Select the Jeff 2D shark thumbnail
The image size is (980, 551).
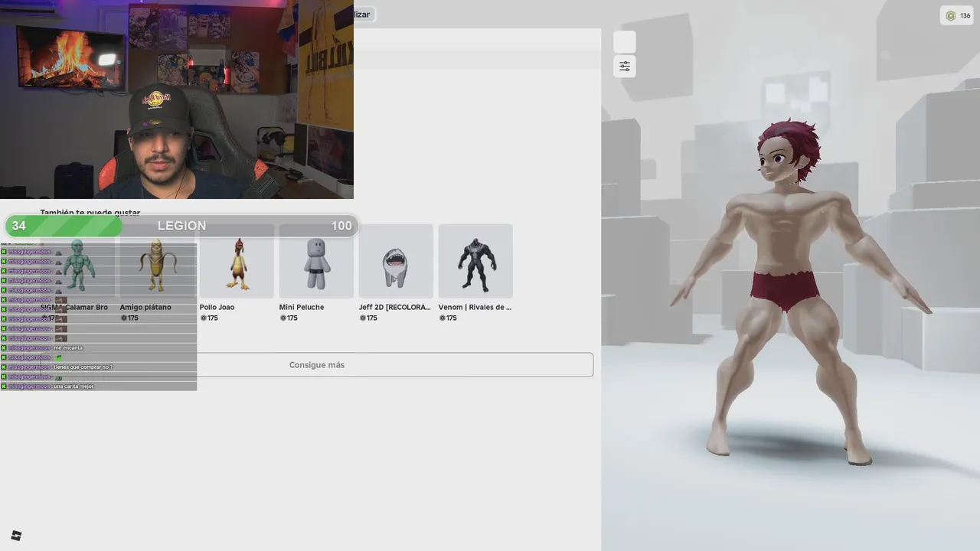(396, 261)
